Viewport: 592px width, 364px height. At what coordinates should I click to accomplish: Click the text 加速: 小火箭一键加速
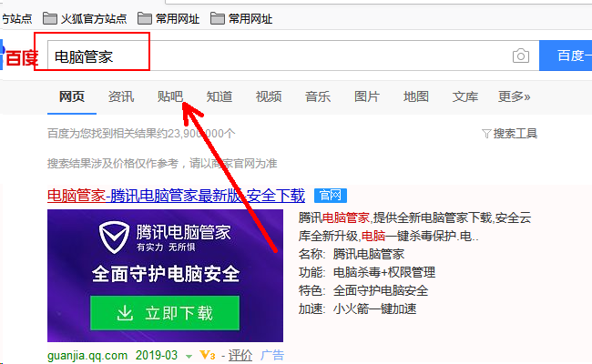pos(357,308)
